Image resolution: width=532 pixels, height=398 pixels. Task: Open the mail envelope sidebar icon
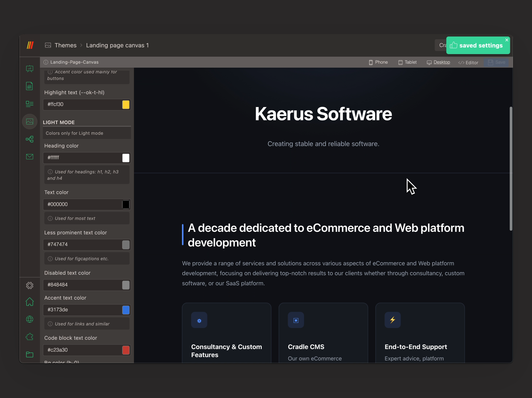[30, 157]
